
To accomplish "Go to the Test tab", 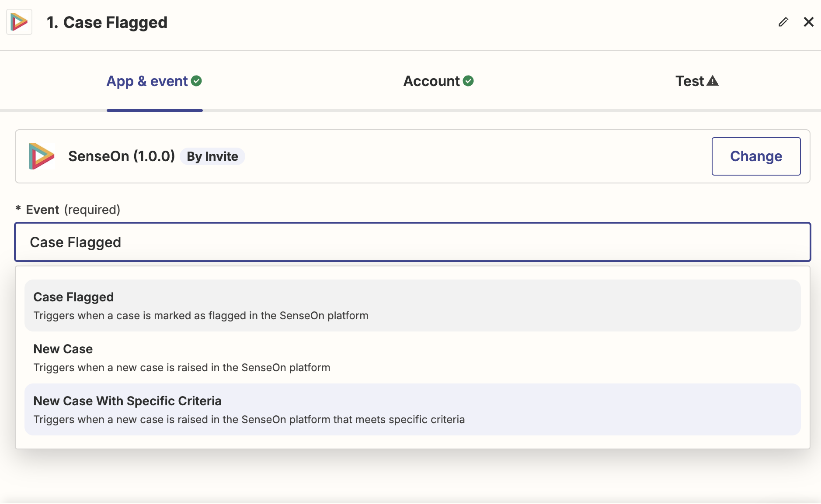I will point(697,81).
